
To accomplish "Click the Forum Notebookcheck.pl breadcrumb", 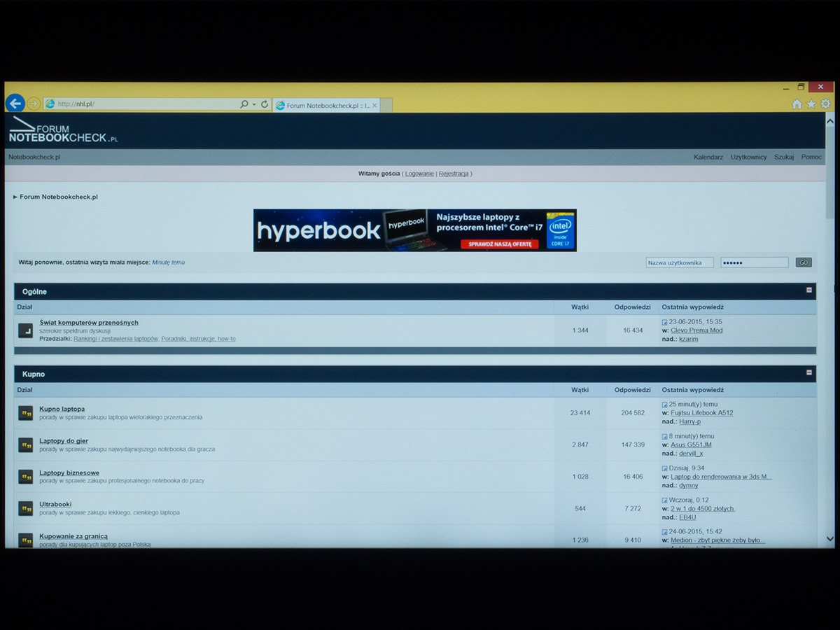I will pyautogui.click(x=59, y=197).
